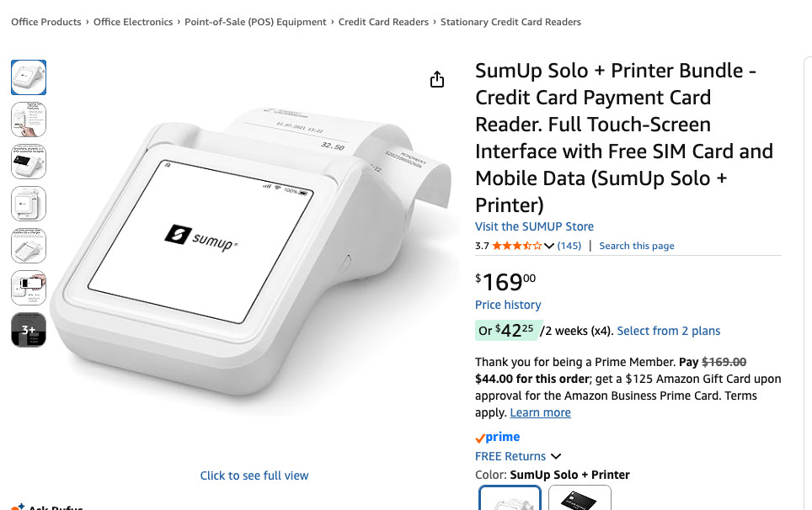Click the 3.7 star rating stars
This screenshot has width=812, height=510.
point(516,245)
